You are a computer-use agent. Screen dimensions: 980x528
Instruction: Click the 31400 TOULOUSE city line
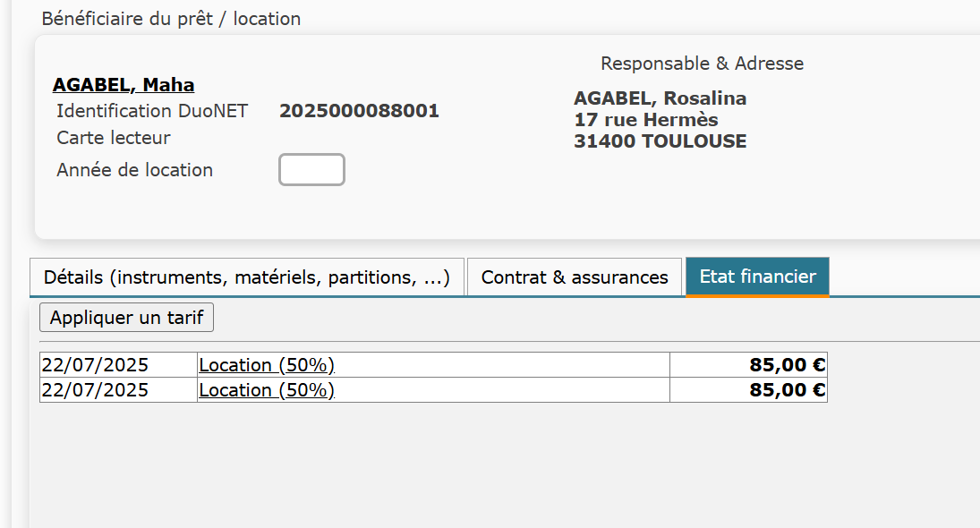660,141
